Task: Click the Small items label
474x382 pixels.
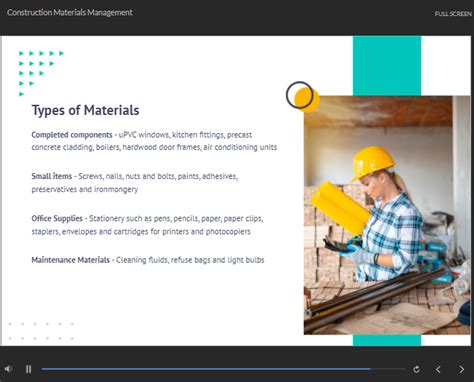Action: 52,176
